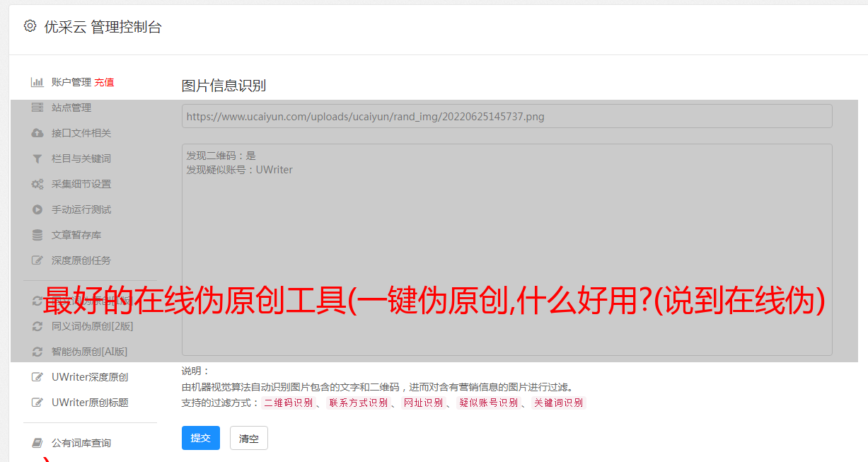The height and width of the screenshot is (462, 868).
Task: Click the cloud upload icon for 接口文件相关
Action: point(37,133)
